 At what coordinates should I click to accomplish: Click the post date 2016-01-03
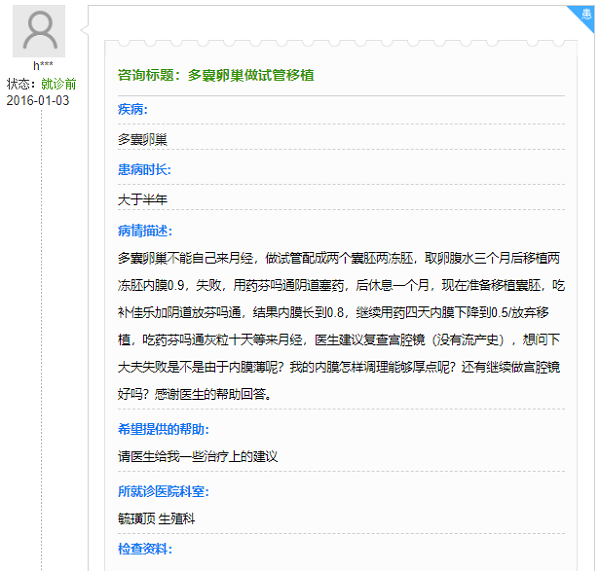[x=38, y=101]
